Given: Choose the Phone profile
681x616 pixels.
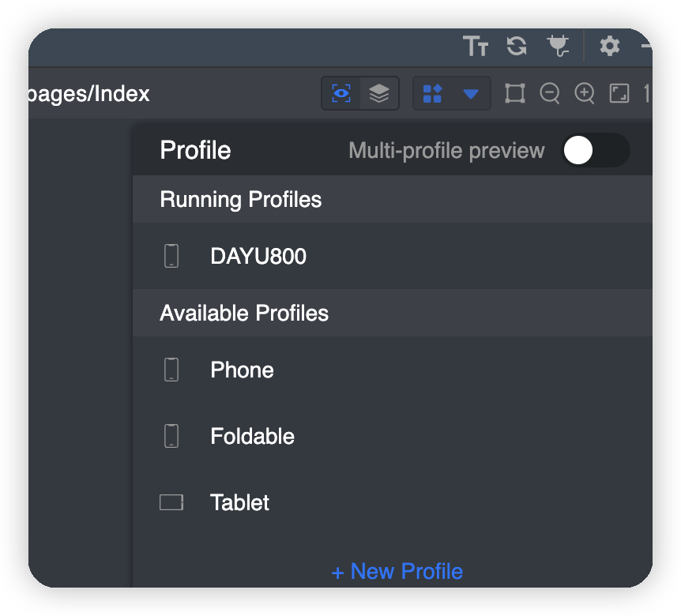Looking at the screenshot, I should pos(393,370).
